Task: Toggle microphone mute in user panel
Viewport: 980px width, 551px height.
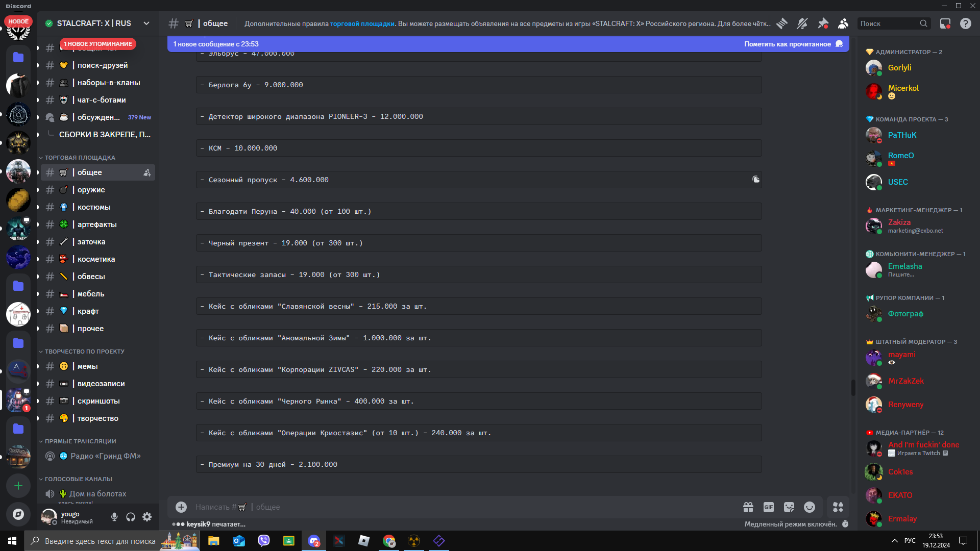Action: click(114, 517)
